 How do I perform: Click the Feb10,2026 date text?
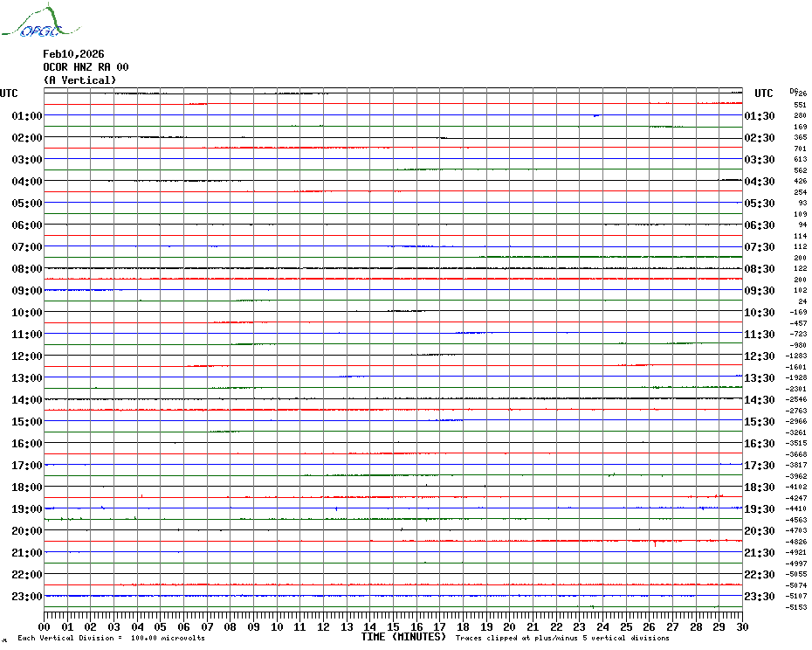pyautogui.click(x=73, y=54)
